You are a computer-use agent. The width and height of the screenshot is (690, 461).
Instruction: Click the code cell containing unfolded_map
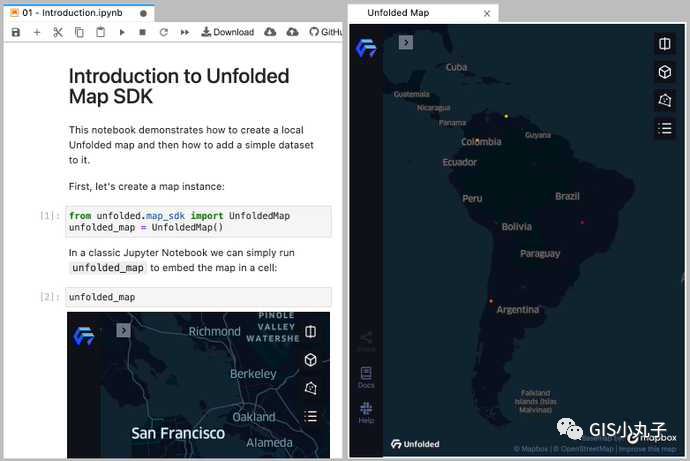[197, 297]
